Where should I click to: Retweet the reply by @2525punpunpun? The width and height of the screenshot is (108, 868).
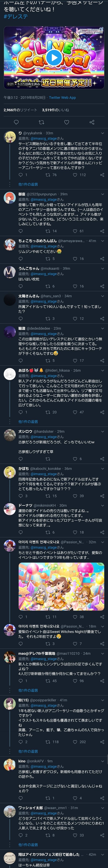click(48, 231)
